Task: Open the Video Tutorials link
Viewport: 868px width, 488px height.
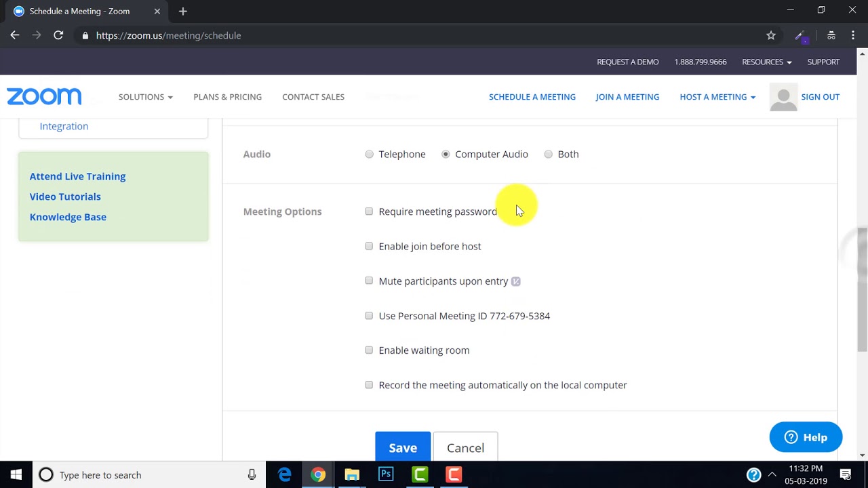Action: point(65,197)
